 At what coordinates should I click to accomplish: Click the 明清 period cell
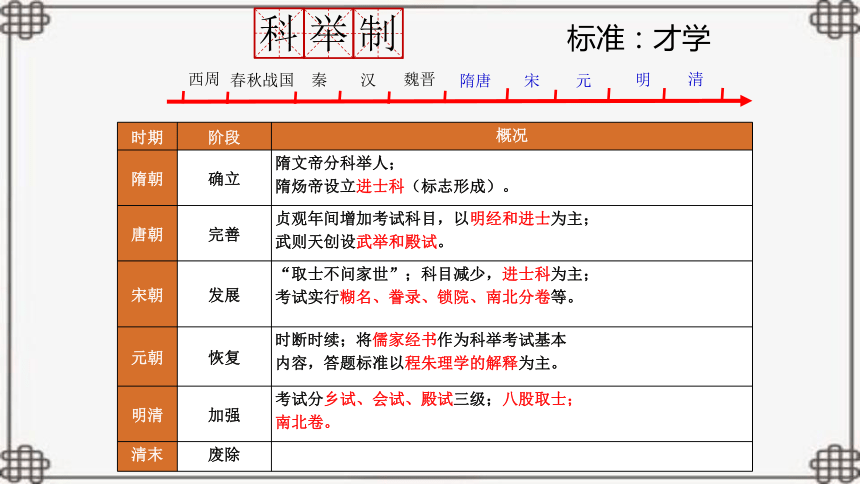coord(147,414)
